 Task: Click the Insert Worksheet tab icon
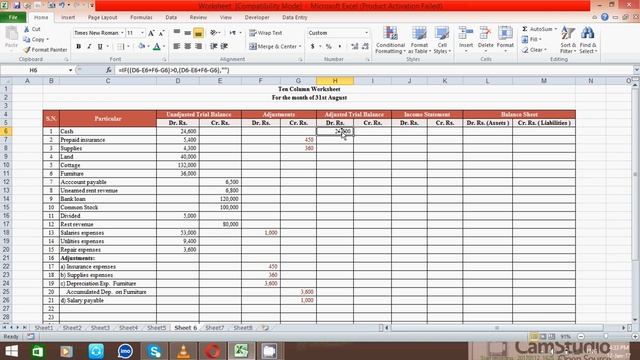click(265, 328)
